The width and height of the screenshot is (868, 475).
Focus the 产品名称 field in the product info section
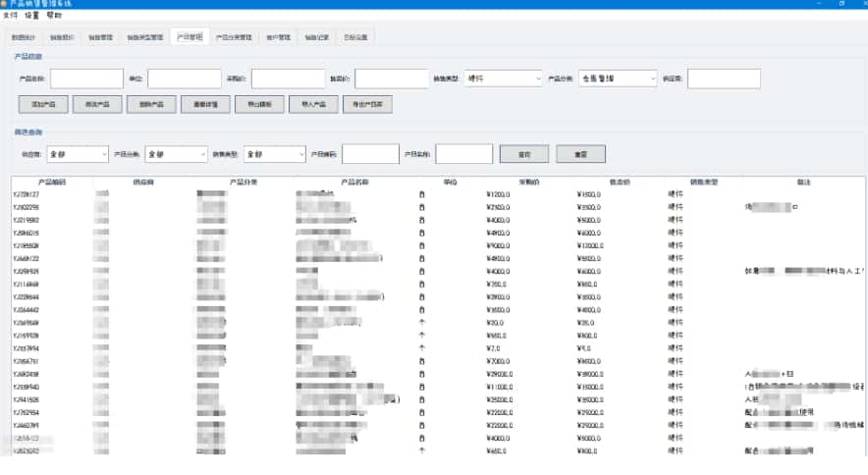pos(86,79)
